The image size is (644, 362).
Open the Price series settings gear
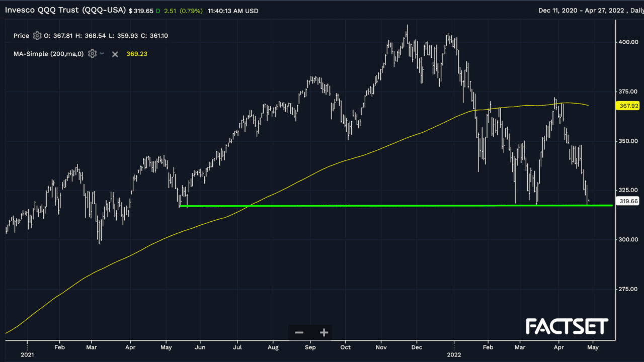[37, 36]
